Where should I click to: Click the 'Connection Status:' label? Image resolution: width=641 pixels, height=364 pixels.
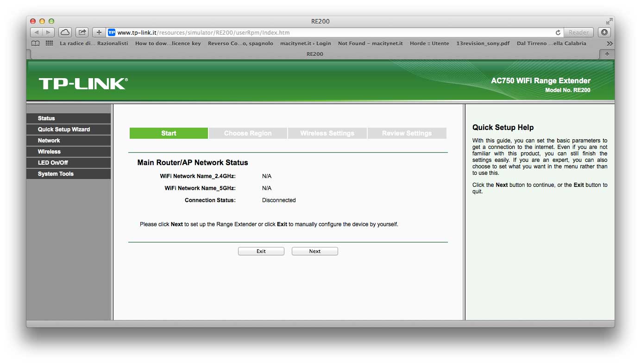210,200
